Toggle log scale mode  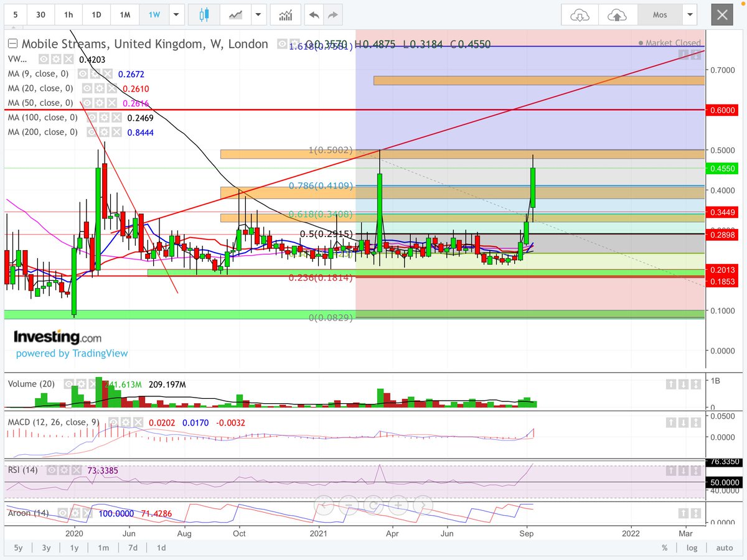coord(692,548)
